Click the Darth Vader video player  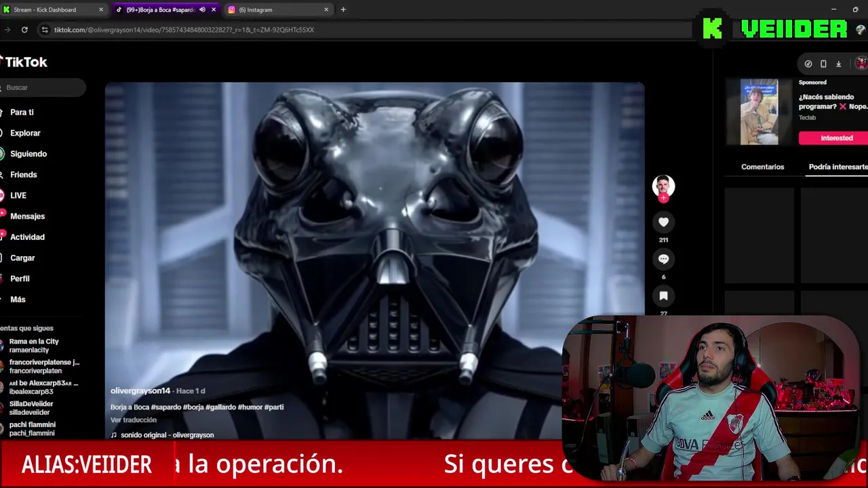(x=374, y=261)
